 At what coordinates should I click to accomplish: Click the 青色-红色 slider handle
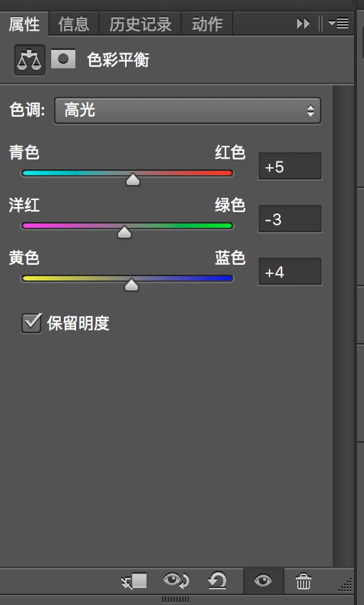pyautogui.click(x=133, y=179)
